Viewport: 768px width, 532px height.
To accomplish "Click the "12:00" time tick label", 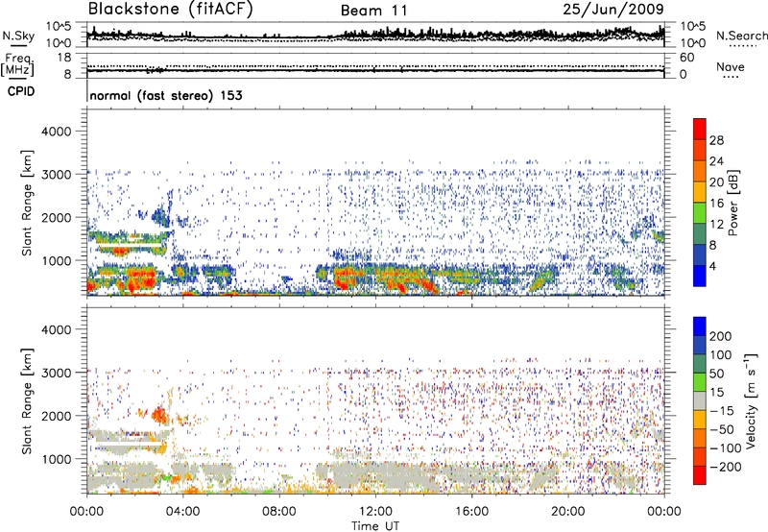I will click(375, 512).
